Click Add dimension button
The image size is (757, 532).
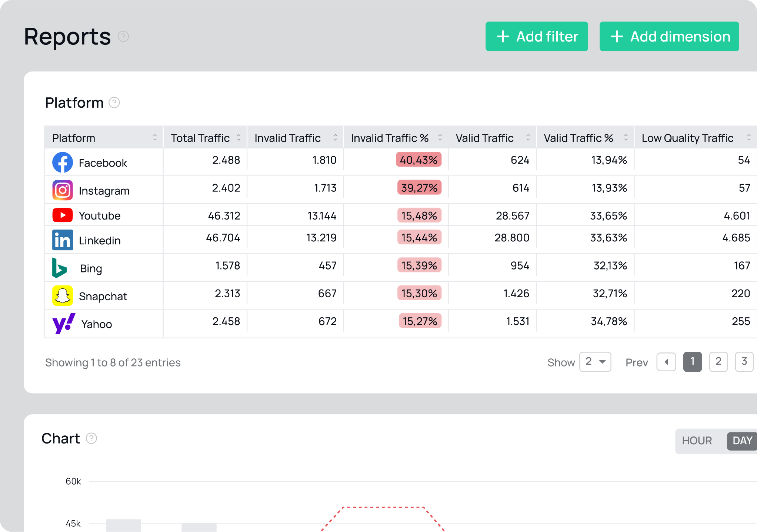click(669, 36)
